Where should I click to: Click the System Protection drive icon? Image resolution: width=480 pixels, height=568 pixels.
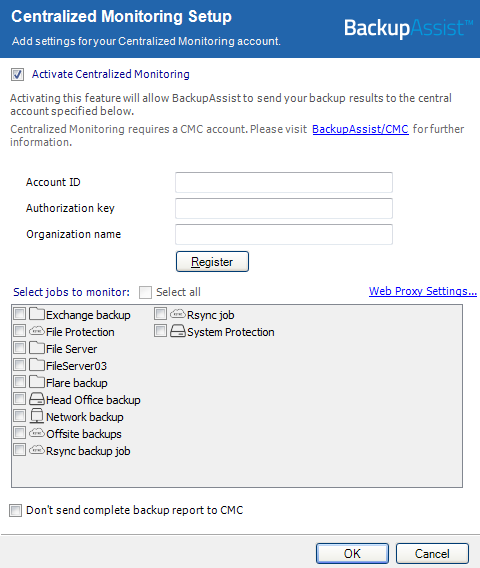178,331
